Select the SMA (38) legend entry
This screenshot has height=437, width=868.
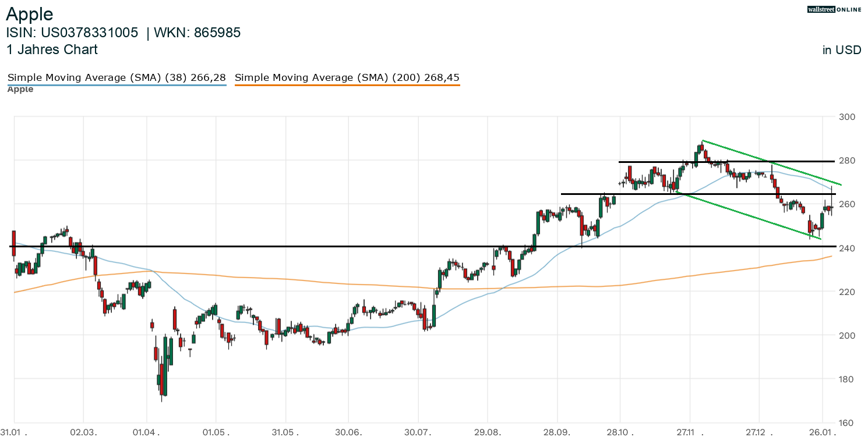coord(117,77)
